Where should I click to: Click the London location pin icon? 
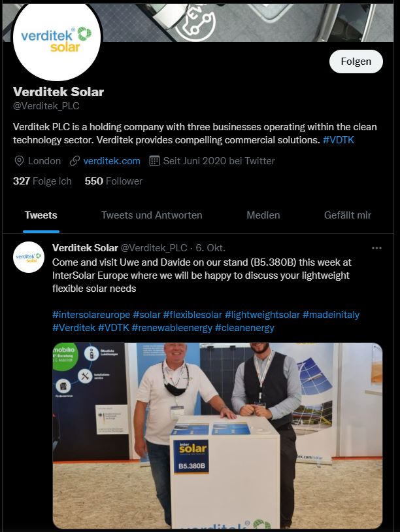tap(20, 161)
